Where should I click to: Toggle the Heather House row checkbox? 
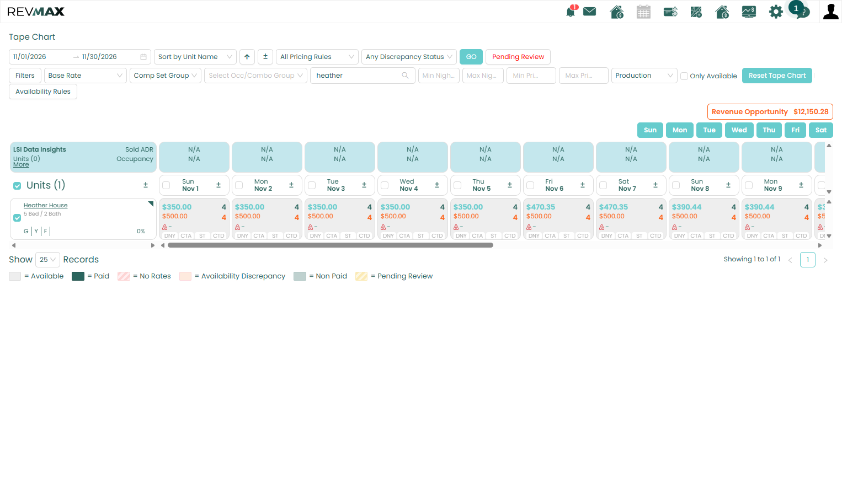[x=17, y=218]
